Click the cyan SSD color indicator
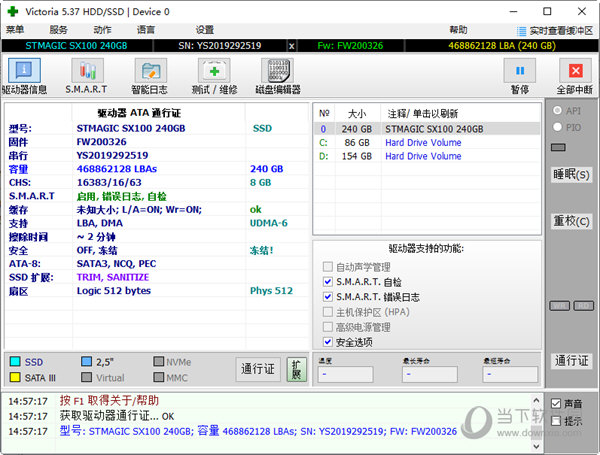The image size is (600, 455). [x=15, y=362]
